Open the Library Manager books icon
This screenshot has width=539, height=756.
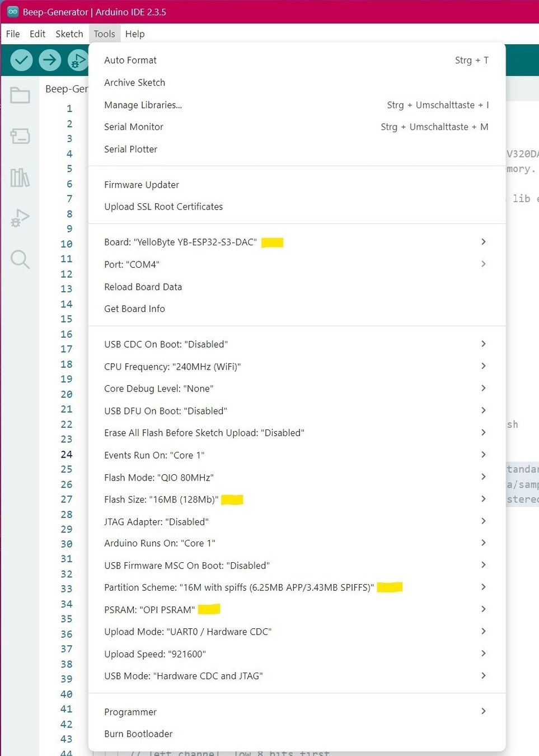coord(20,178)
